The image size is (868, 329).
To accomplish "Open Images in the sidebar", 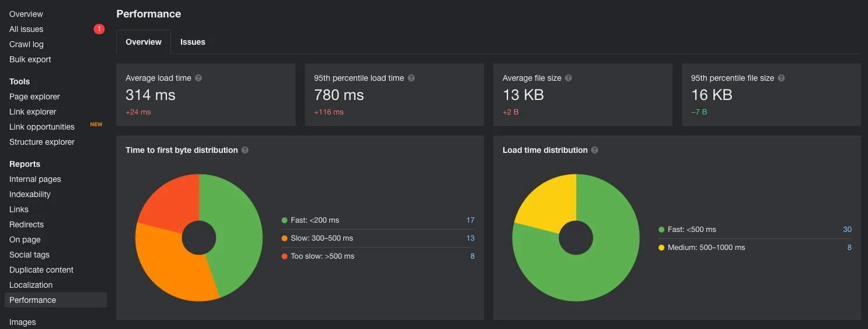I will click(22, 322).
